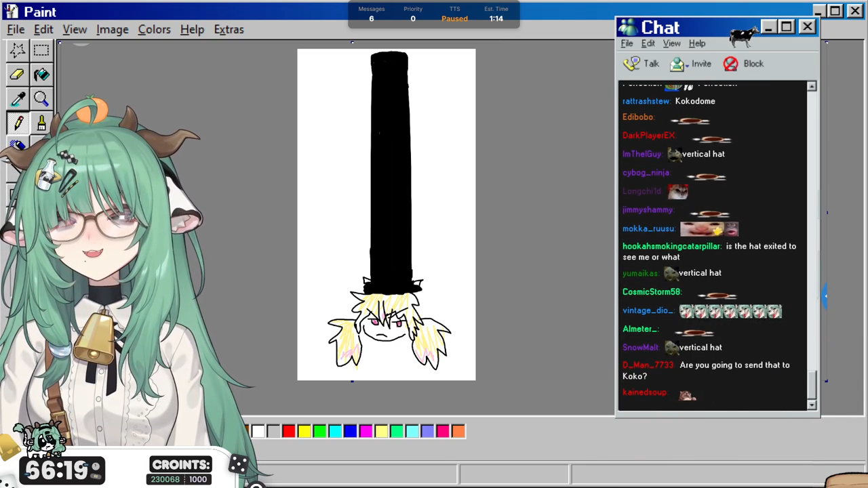Screen dimensions: 868x488
Task: Click the TTS Paused status in overlay
Action: 454,18
